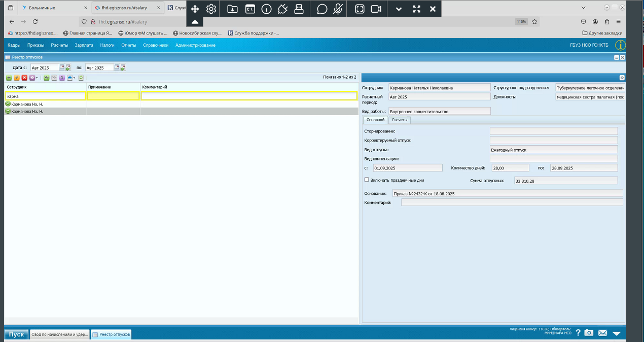Click the camera icon in bottom bar
Viewport: 644px width, 342px height.
[x=589, y=333]
